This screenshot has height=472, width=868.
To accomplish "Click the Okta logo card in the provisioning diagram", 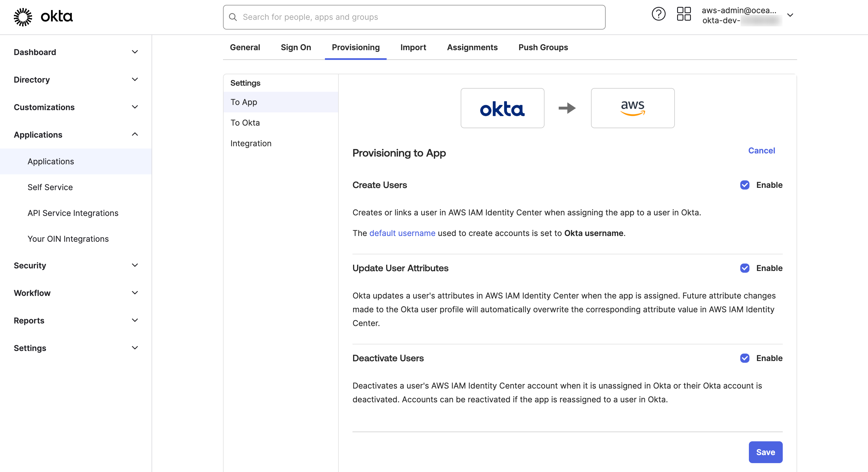I will pyautogui.click(x=502, y=108).
